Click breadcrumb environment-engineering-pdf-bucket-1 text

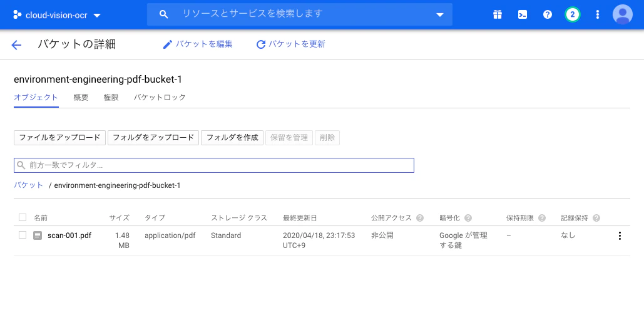tap(117, 185)
